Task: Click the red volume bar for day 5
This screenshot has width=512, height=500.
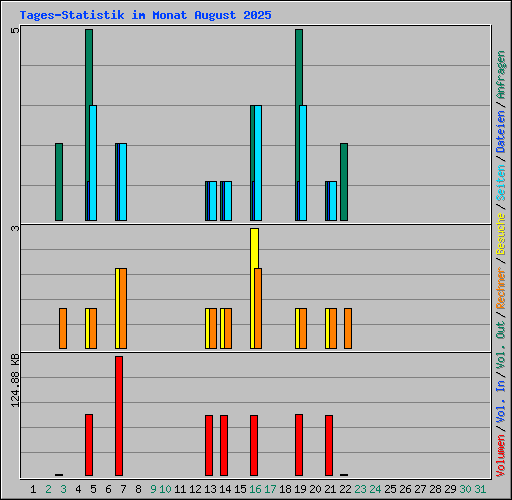Action: 89,445
